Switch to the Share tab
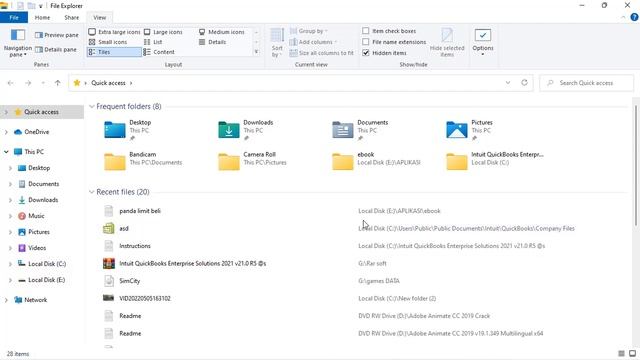640x360 pixels. tap(71, 18)
